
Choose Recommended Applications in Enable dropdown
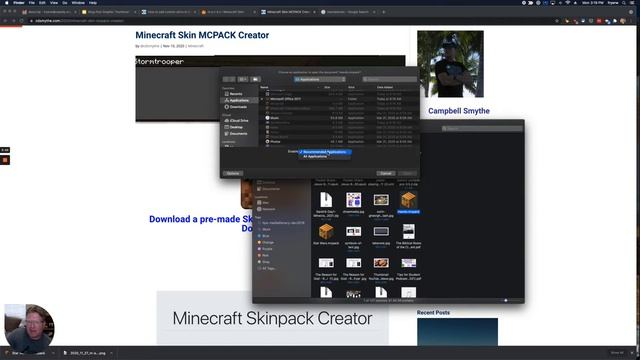324,152
